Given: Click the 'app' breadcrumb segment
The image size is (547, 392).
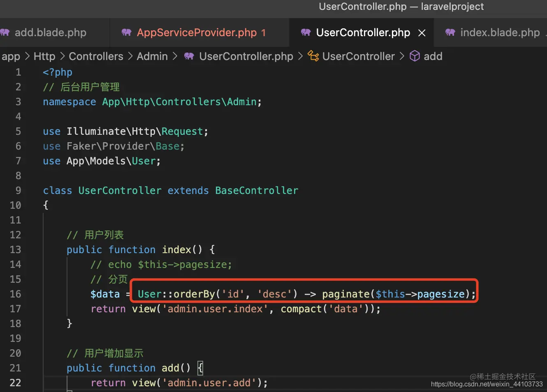Looking at the screenshot, I should pos(11,56).
